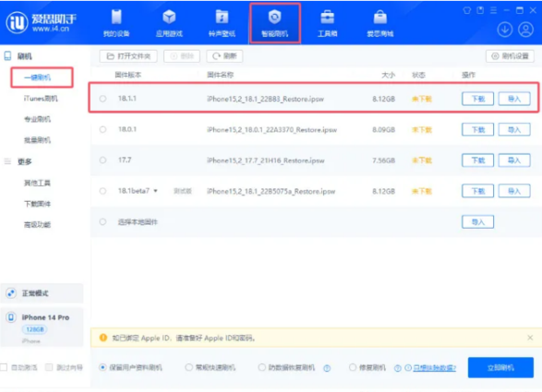This screenshot has width=542, height=392.
Task: Click 未下载 status in 17.7 row
Action: (x=422, y=160)
